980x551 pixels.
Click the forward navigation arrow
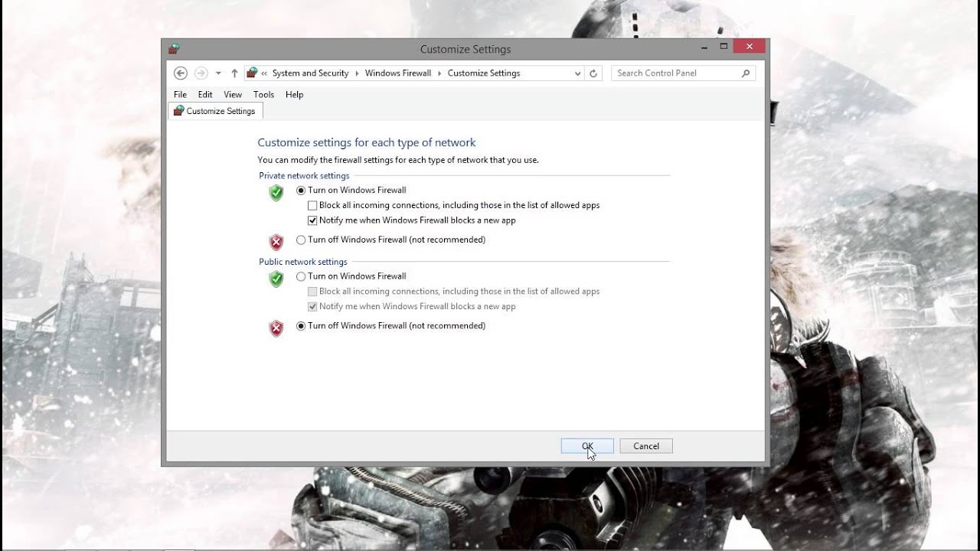[201, 73]
